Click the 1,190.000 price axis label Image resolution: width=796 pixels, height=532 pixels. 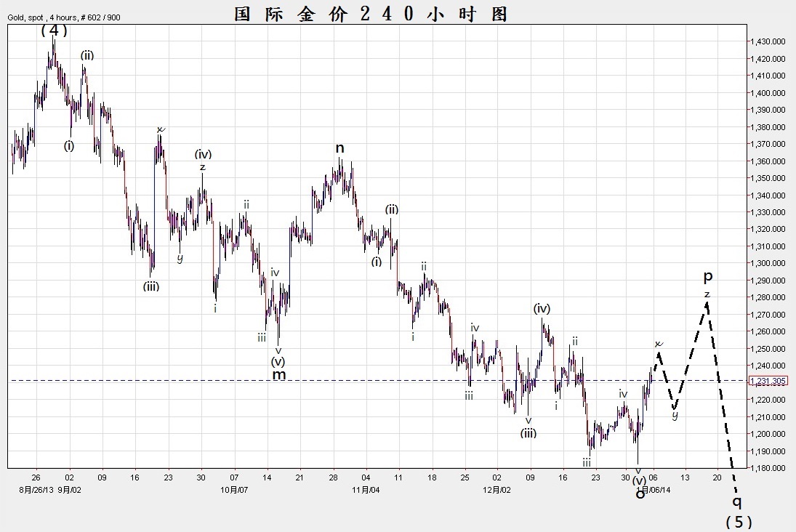(768, 451)
